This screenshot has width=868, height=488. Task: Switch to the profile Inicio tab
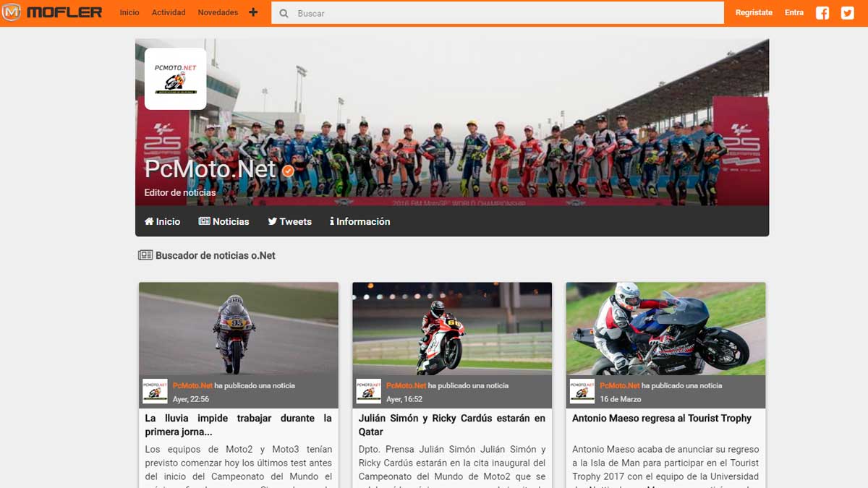coord(162,221)
